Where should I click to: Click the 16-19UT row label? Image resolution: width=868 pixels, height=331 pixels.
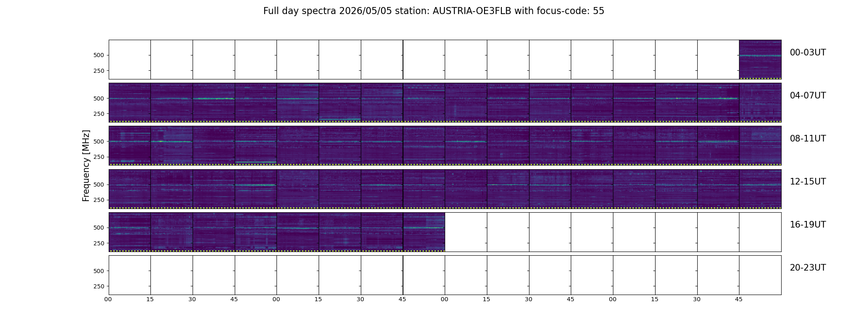(808, 225)
